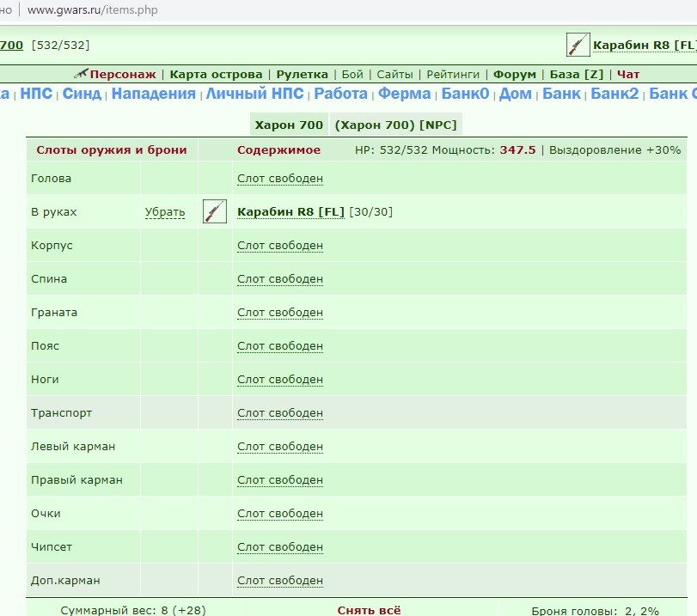Open База [Z] in the navigation bar
Image resolution: width=697 pixels, height=616 pixels.
click(576, 74)
